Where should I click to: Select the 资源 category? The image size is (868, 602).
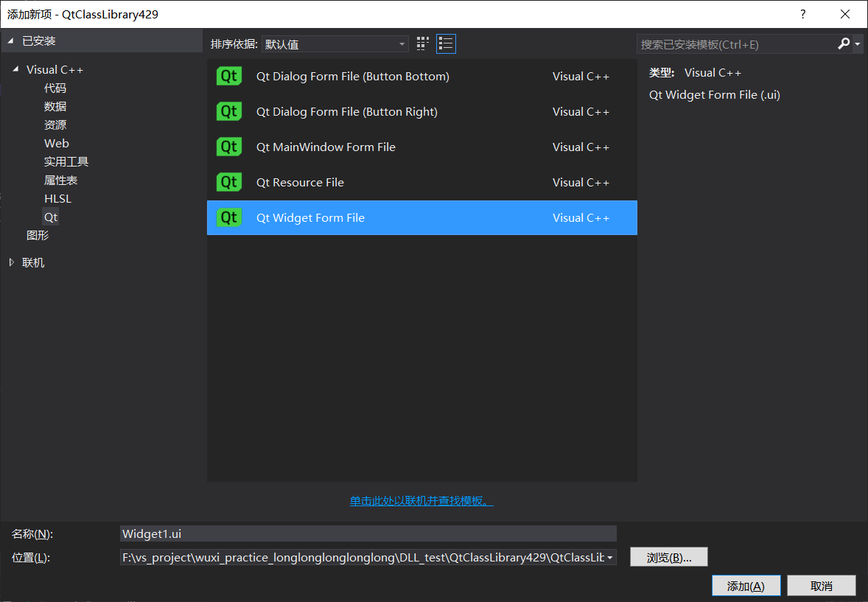pos(55,125)
